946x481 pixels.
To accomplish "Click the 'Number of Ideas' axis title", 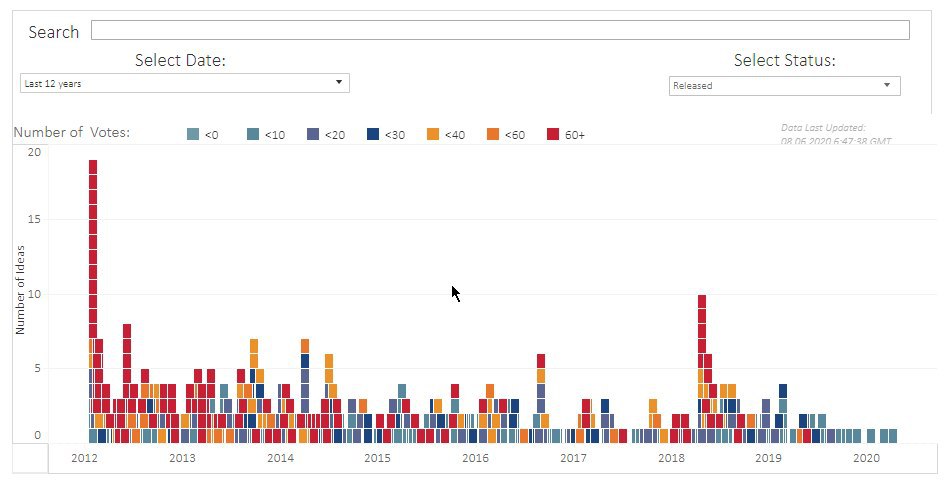I will click(x=20, y=290).
